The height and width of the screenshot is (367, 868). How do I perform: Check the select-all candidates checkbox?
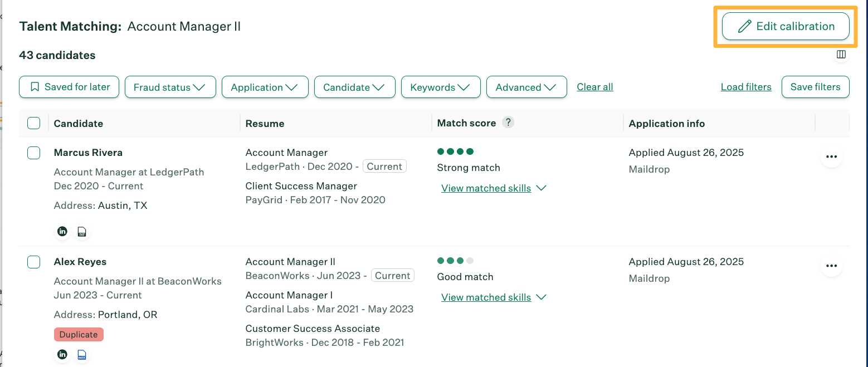point(33,123)
